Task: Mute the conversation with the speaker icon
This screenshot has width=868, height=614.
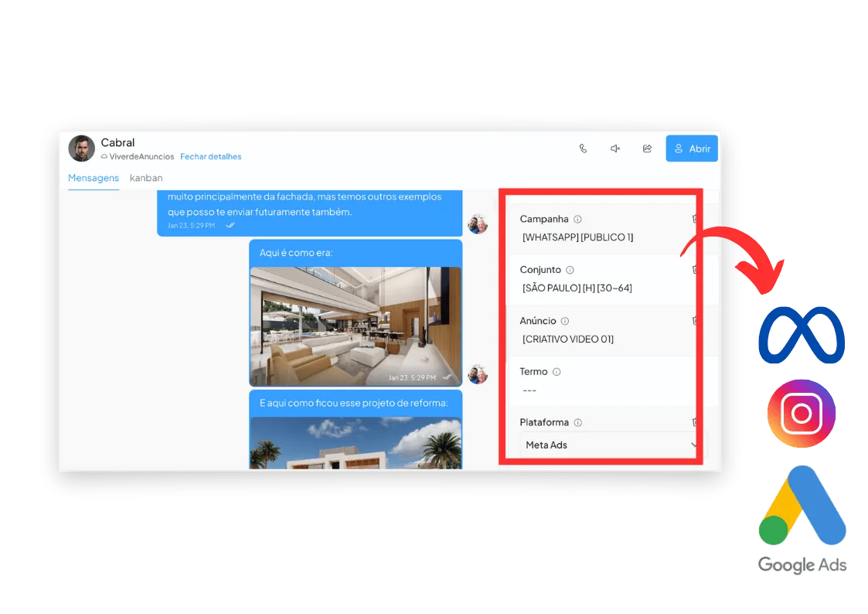Action: pos(615,148)
